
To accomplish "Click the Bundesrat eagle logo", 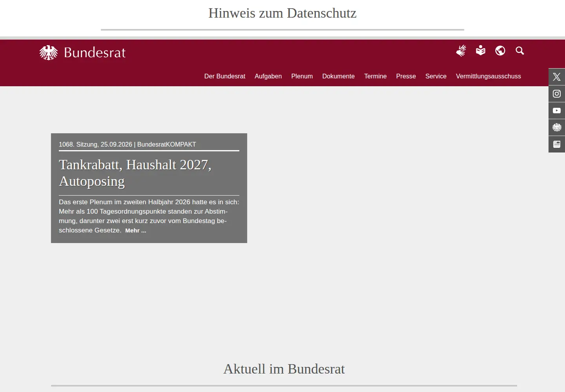I will tap(49, 53).
